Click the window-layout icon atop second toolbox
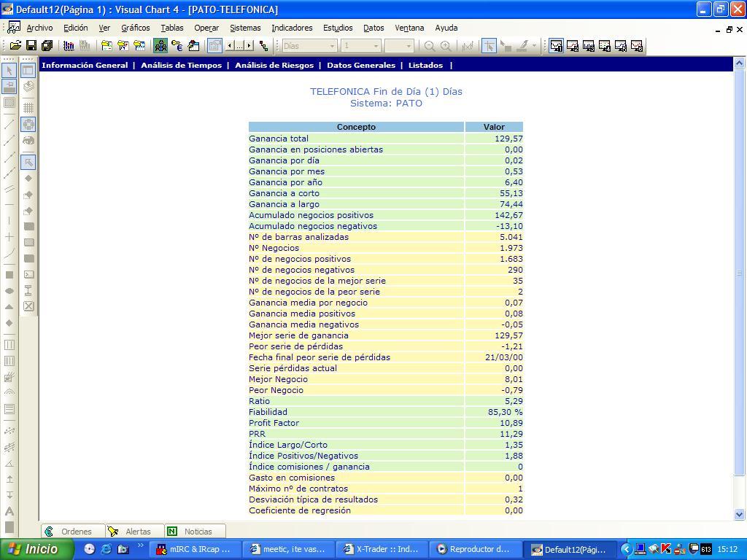The width and height of the screenshot is (747, 560). point(28,71)
